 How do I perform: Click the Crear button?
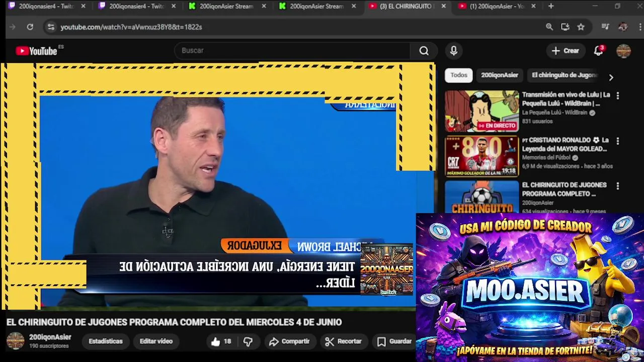[566, 51]
